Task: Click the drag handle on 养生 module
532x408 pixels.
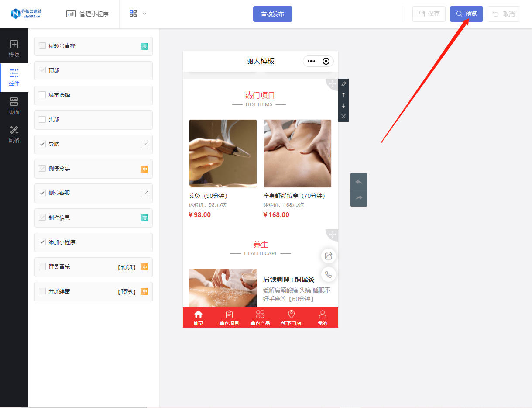Action: (x=333, y=235)
